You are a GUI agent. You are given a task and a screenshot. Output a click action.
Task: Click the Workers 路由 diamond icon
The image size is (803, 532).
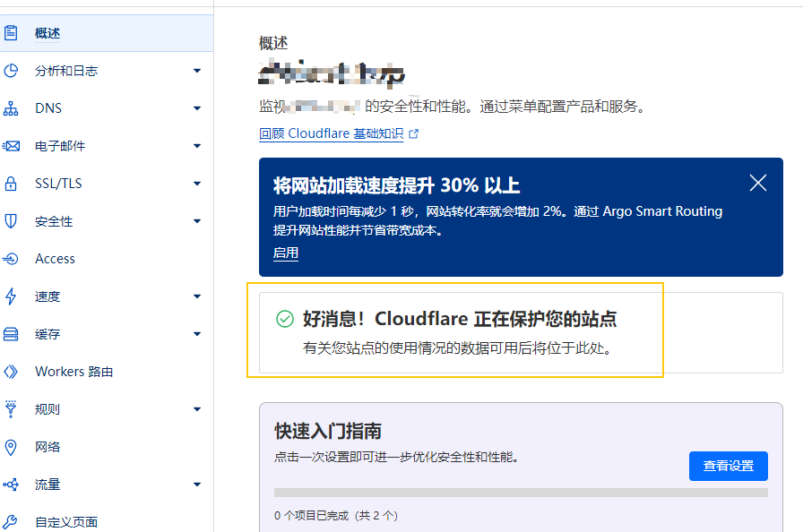coord(11,372)
